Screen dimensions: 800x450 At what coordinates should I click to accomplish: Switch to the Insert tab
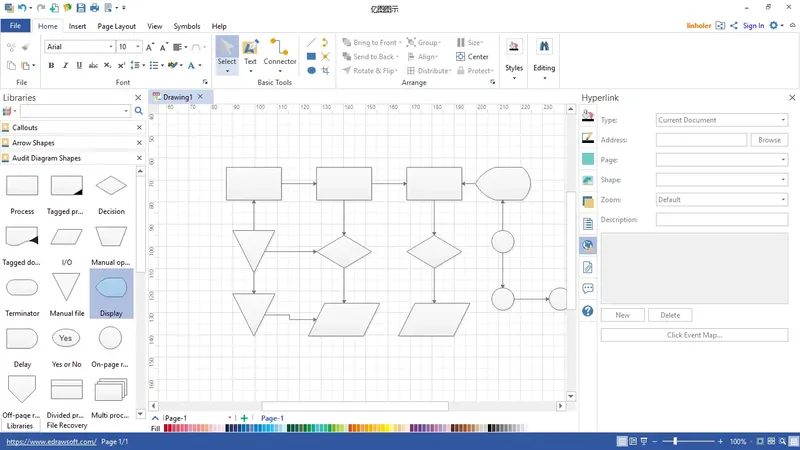pyautogui.click(x=77, y=26)
